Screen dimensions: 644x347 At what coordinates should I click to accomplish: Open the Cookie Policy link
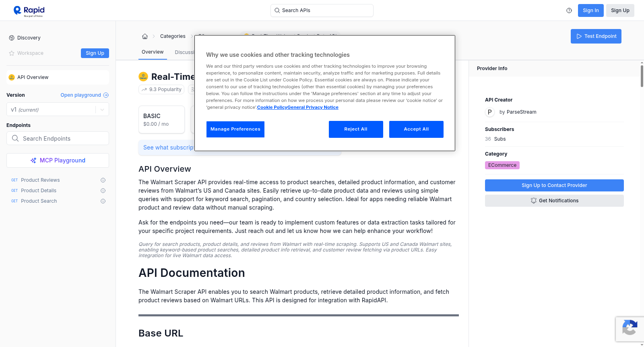click(272, 107)
